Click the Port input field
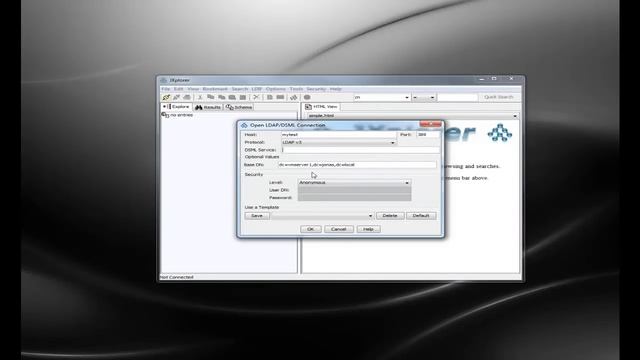640x360 pixels. click(428, 134)
